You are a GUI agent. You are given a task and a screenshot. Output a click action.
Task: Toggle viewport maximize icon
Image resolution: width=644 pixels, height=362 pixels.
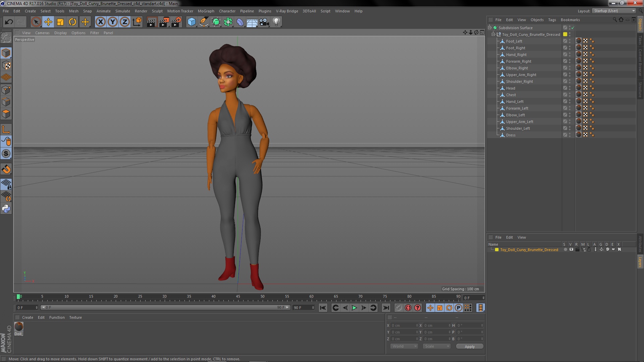[x=482, y=33]
